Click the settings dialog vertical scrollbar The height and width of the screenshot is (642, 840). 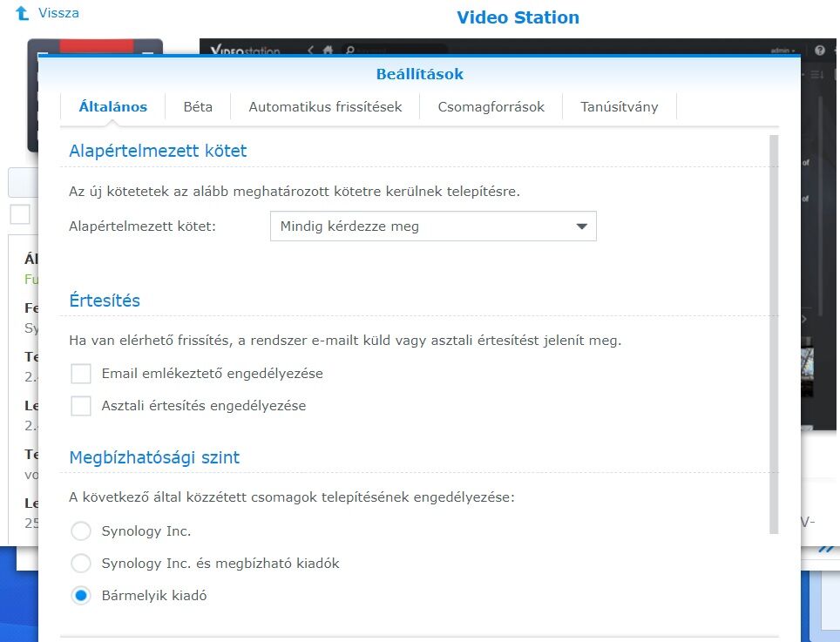point(774,331)
